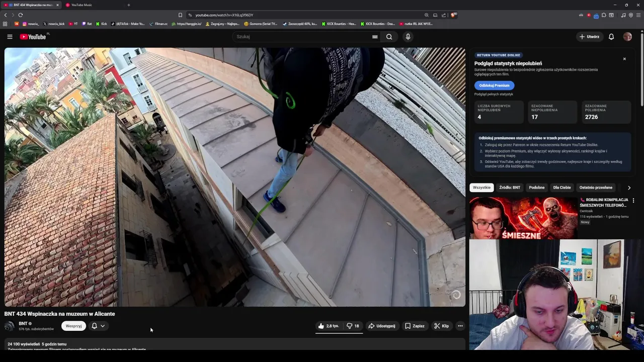Go back with browser back arrow
The height and width of the screenshot is (362, 644).
(x=5, y=15)
